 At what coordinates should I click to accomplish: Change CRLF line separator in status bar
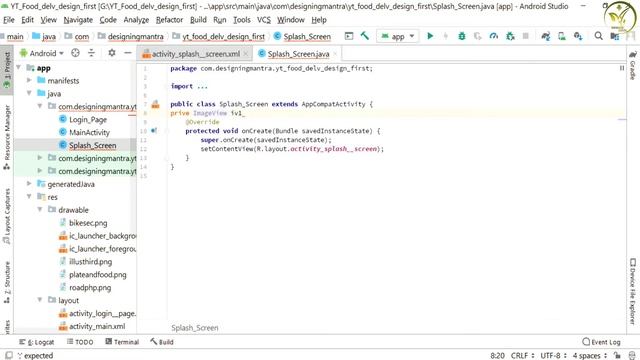[x=522, y=356]
